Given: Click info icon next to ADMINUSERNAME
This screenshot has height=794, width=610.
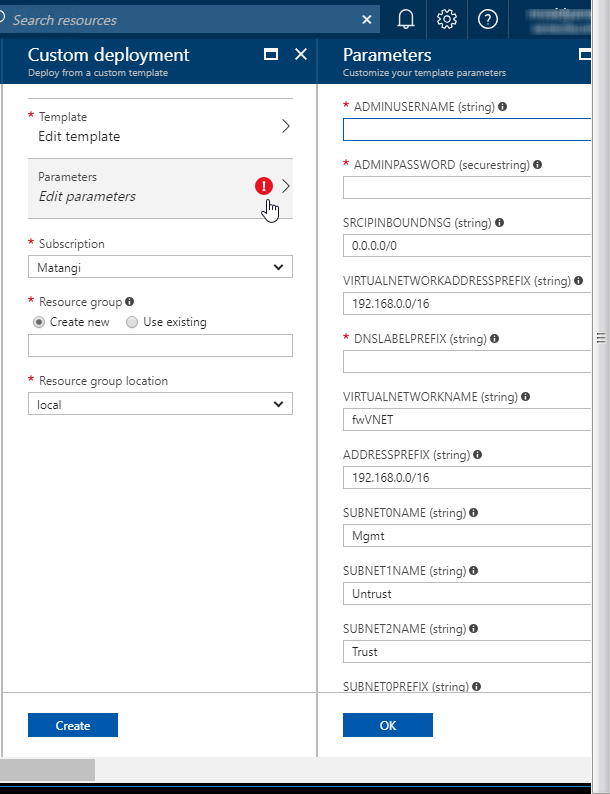Looking at the screenshot, I should point(502,106).
